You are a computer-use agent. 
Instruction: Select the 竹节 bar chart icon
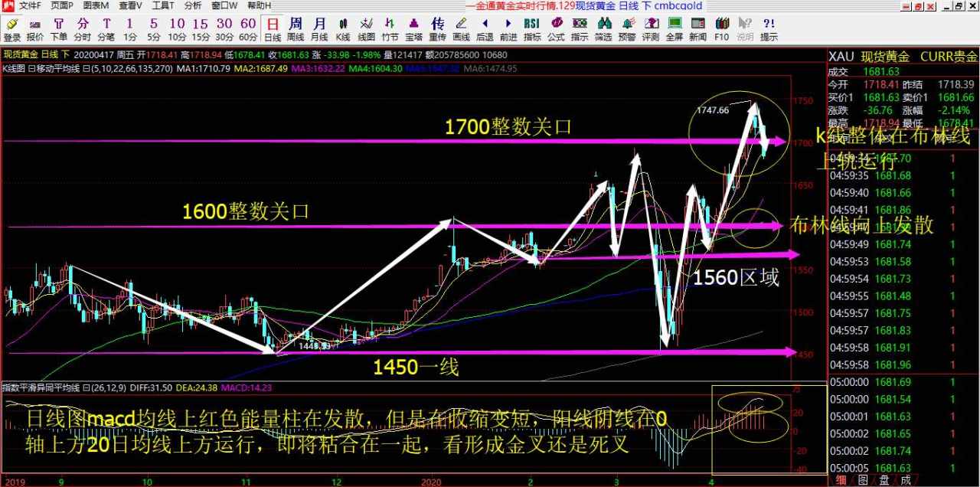(390, 29)
